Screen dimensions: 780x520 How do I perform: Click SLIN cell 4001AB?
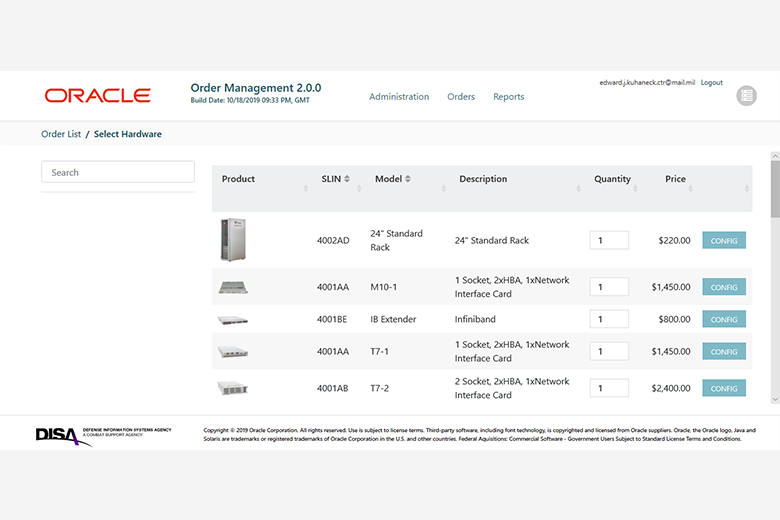pyautogui.click(x=332, y=388)
